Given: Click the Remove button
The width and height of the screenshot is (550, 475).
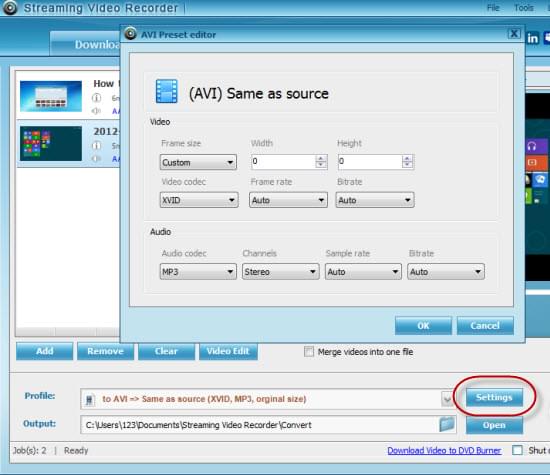Looking at the screenshot, I should 106,351.
